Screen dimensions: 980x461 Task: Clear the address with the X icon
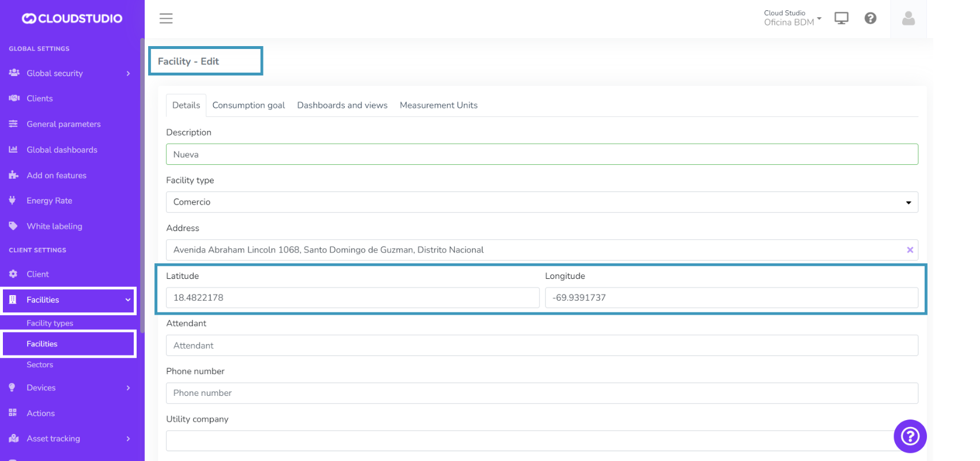point(910,250)
